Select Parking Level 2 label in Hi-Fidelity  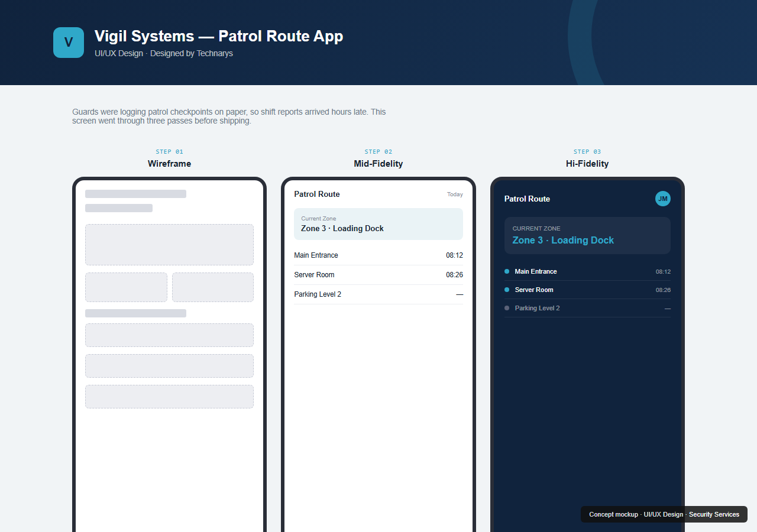pos(537,308)
